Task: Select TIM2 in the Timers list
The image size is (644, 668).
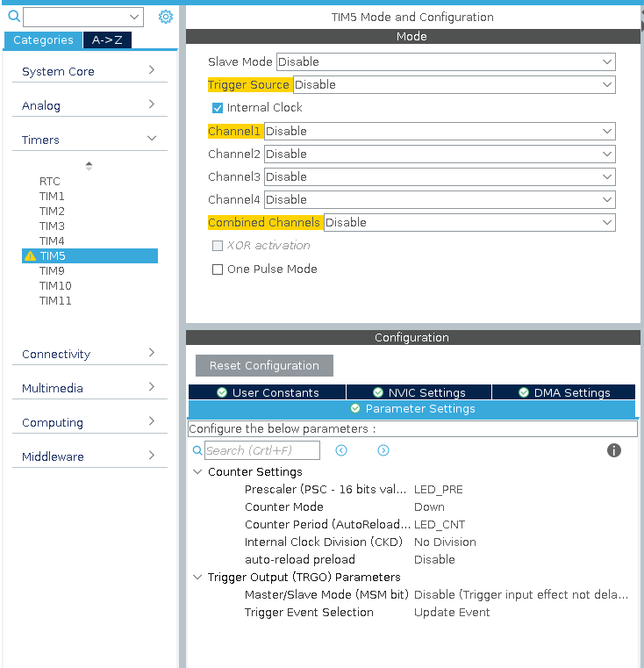Action: click(52, 212)
